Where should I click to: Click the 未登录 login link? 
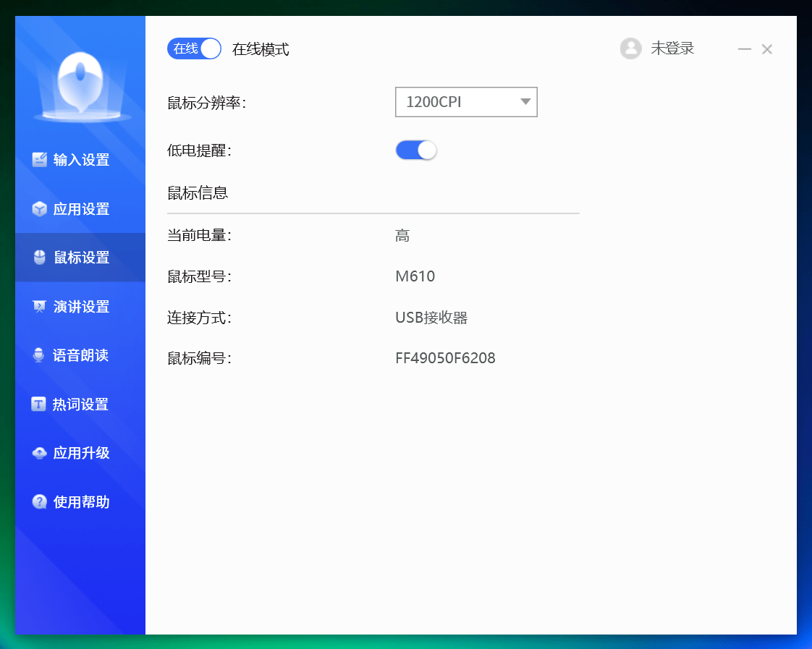click(x=672, y=48)
